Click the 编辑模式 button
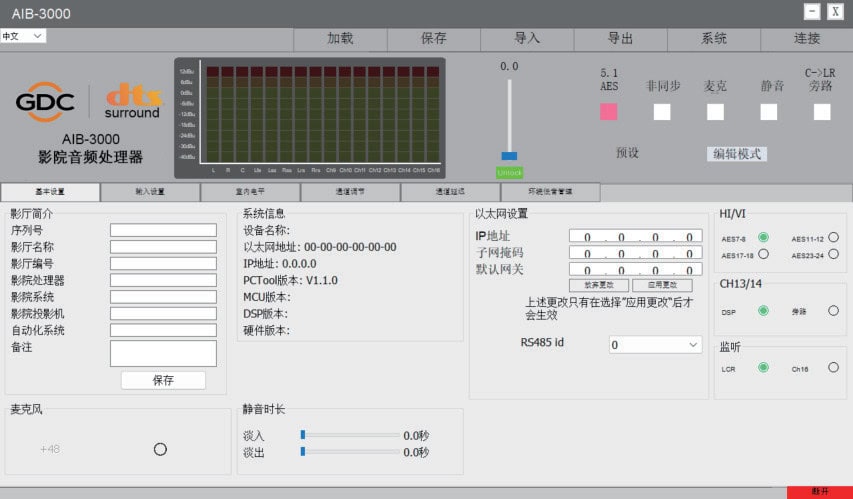Screen dimensions: 853x499 (737, 154)
